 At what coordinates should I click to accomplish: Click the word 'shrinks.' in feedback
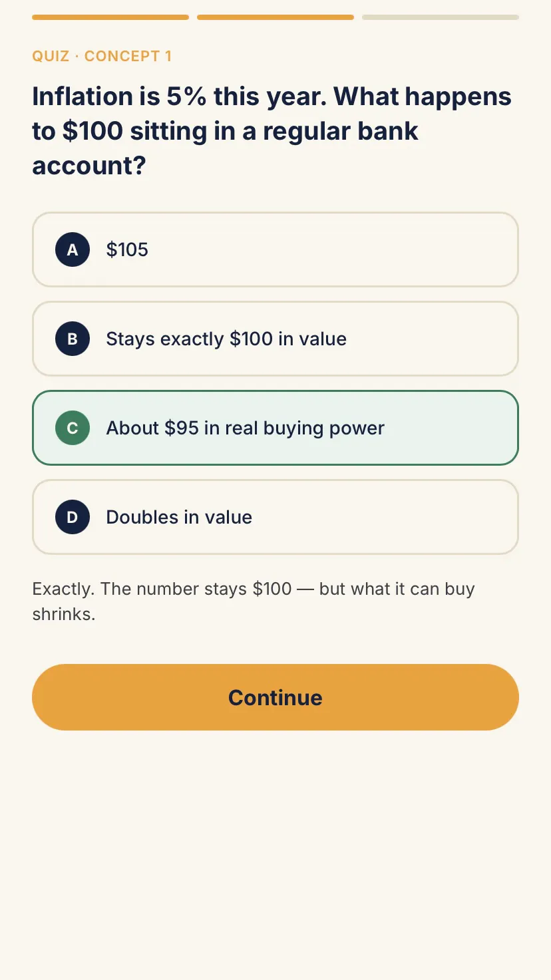(64, 614)
